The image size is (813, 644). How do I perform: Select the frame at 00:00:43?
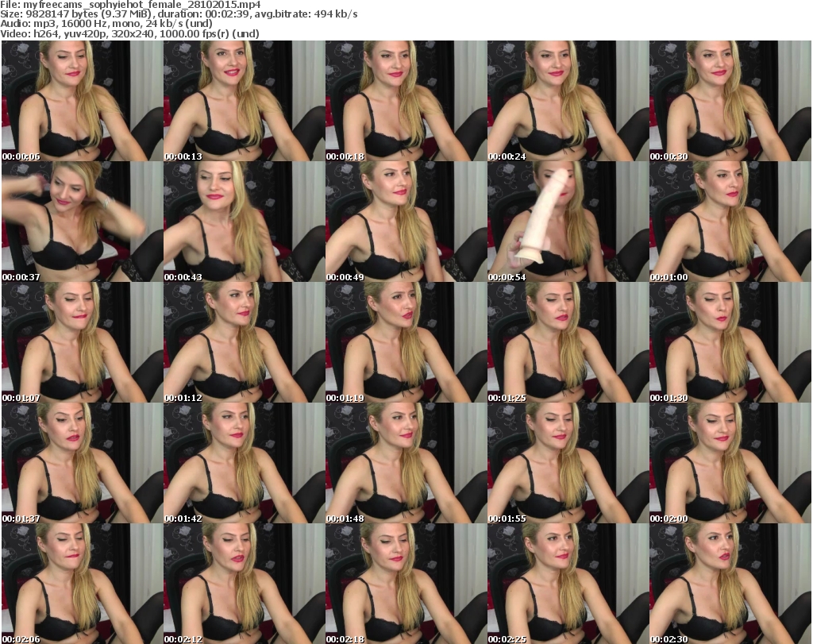(245, 222)
